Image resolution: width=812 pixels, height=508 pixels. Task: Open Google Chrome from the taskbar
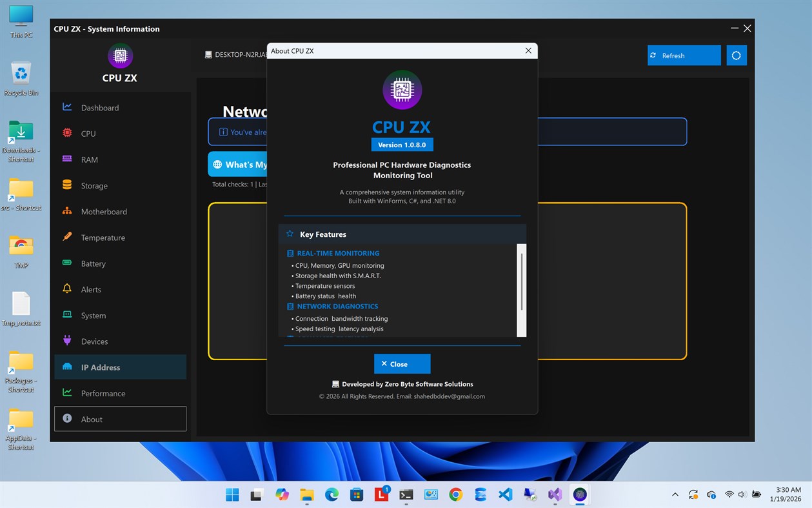click(456, 495)
